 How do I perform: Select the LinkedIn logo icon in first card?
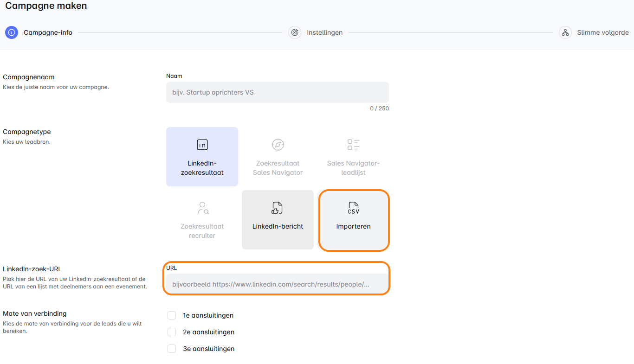(x=202, y=145)
